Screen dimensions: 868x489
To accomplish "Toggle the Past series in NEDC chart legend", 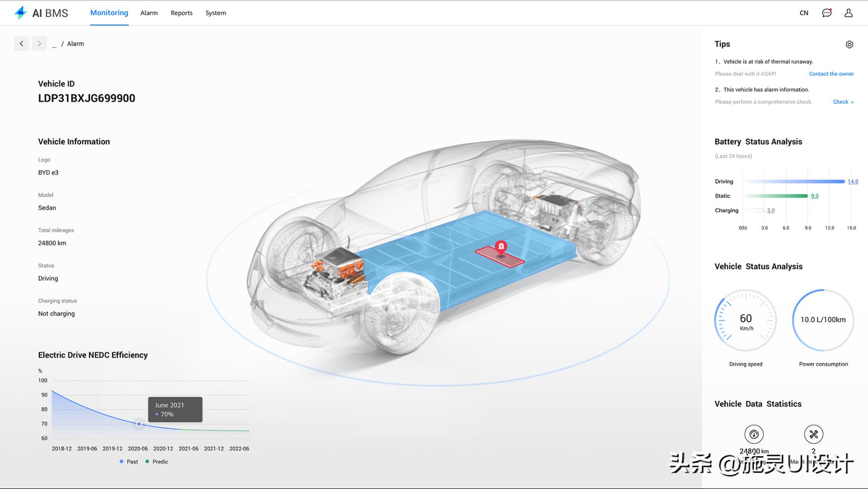I will pos(129,461).
